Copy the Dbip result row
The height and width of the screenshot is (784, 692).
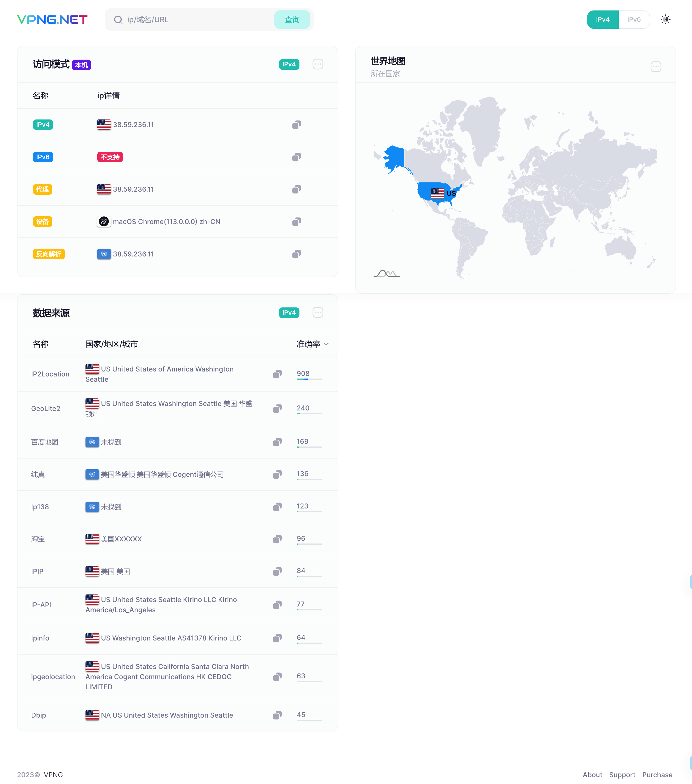point(277,715)
